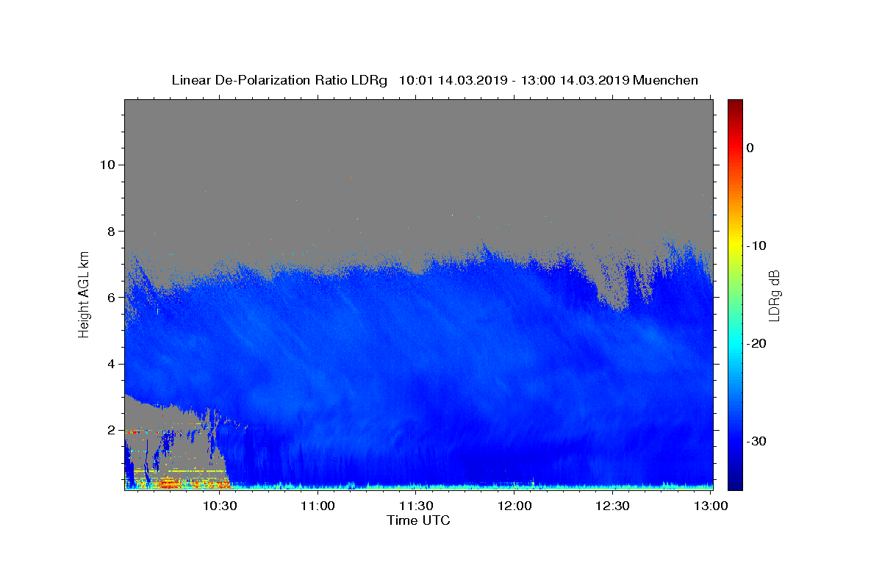Click the colorbar value -10
The width and height of the screenshot is (882, 588).
coord(756,245)
